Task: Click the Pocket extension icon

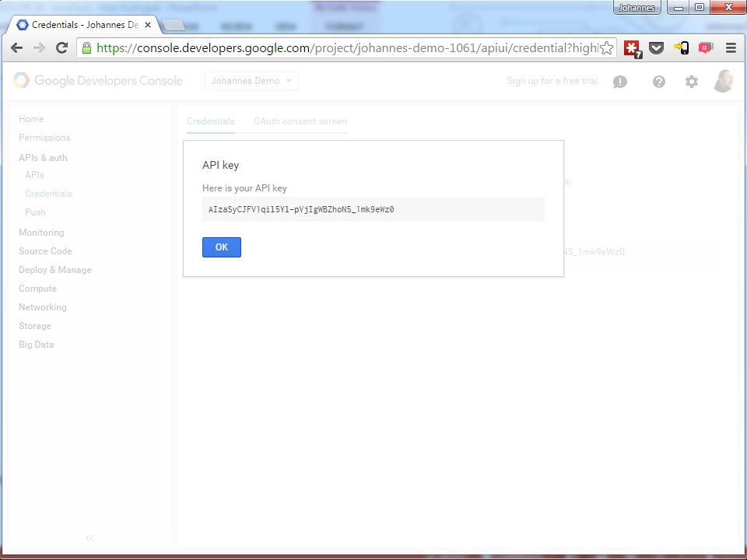Action: (657, 47)
